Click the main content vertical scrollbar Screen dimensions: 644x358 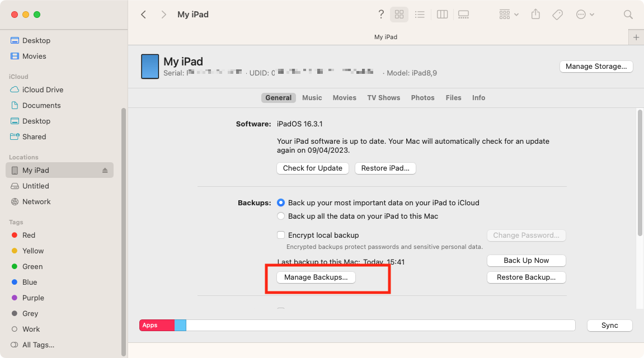[x=640, y=172]
